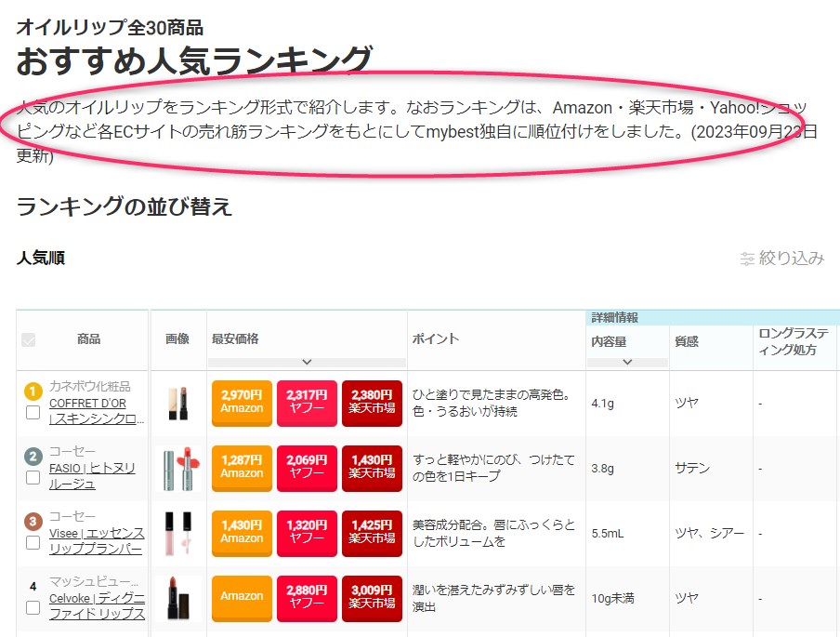Click the 3,009円 楽天市場 price button
Screen dimensions: 840x637
tap(373, 598)
